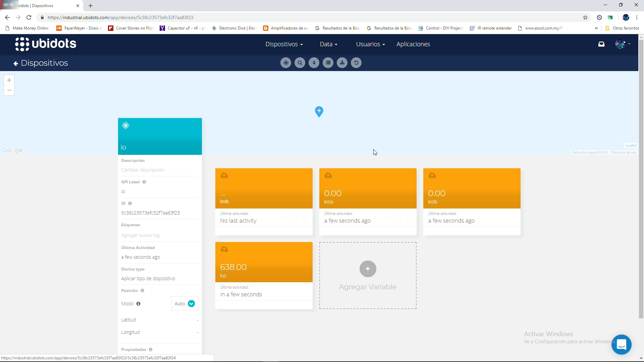Open the Modo Auto dropdown
This screenshot has height=362, width=644.
point(184,304)
